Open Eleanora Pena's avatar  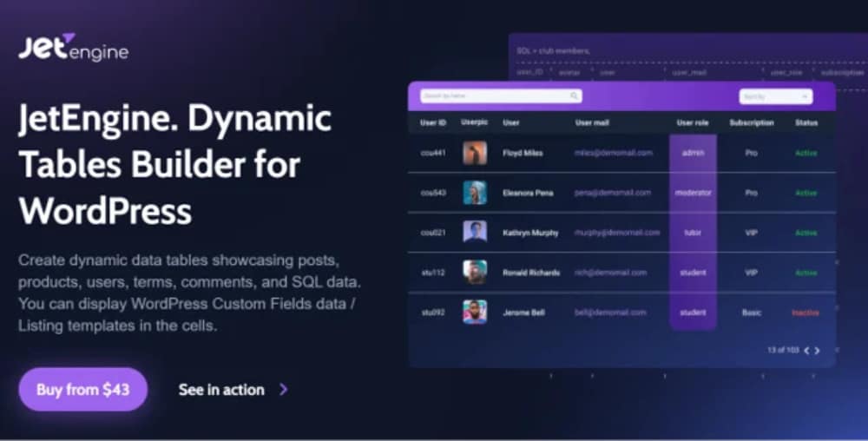[x=475, y=193]
